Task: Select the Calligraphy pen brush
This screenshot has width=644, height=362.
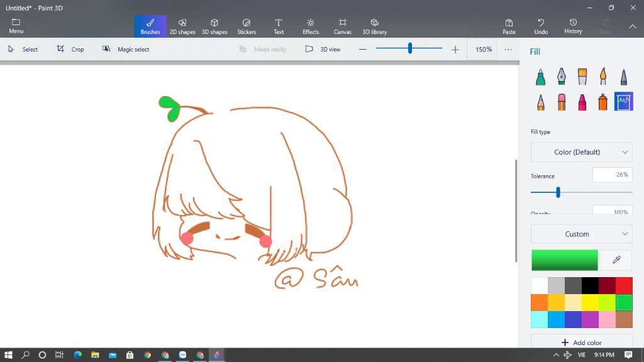Action: (x=562, y=76)
